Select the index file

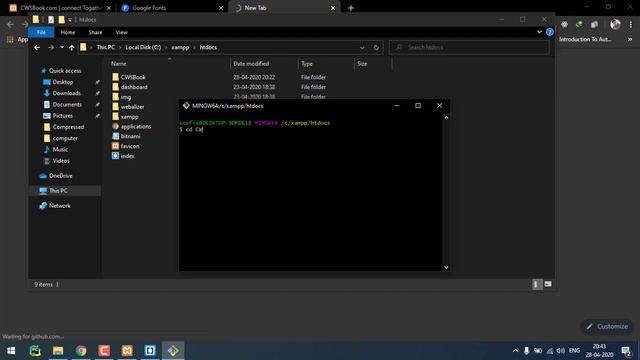point(127,156)
